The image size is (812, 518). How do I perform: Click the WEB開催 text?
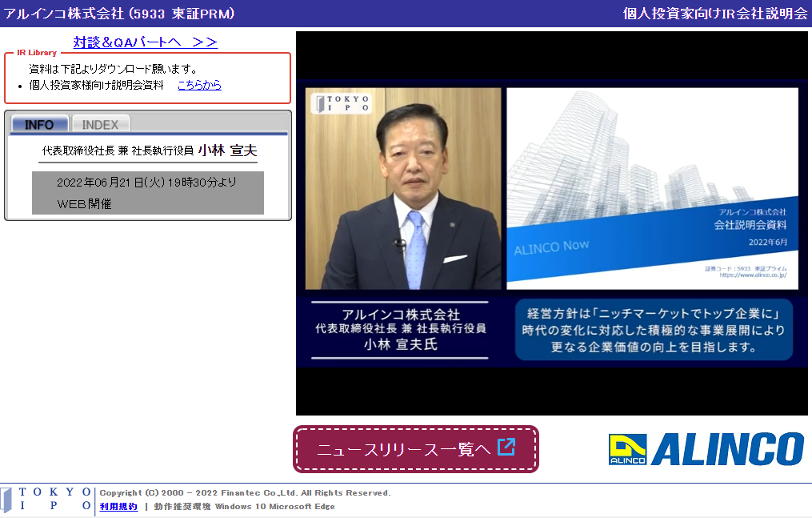pos(85,204)
